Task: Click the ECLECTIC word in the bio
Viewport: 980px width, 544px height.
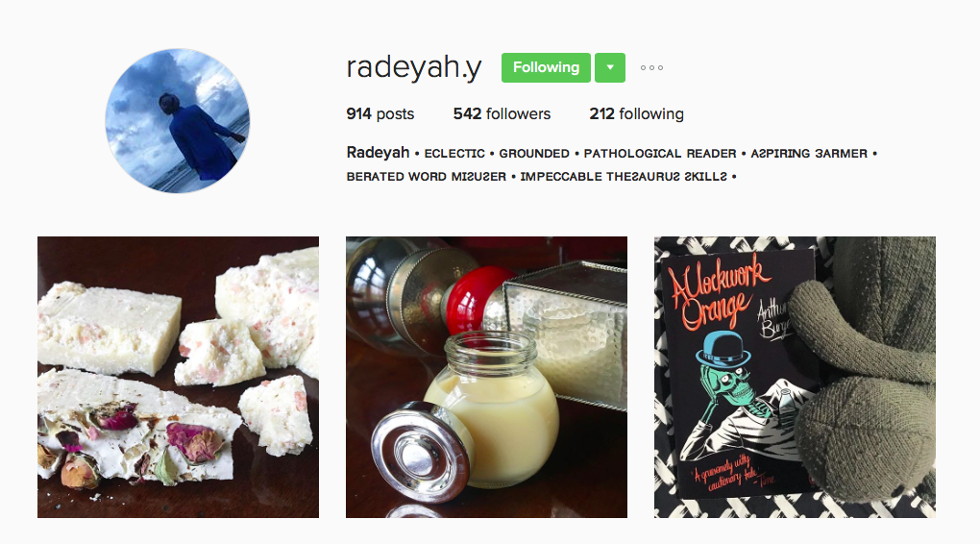Action: pyautogui.click(x=454, y=154)
